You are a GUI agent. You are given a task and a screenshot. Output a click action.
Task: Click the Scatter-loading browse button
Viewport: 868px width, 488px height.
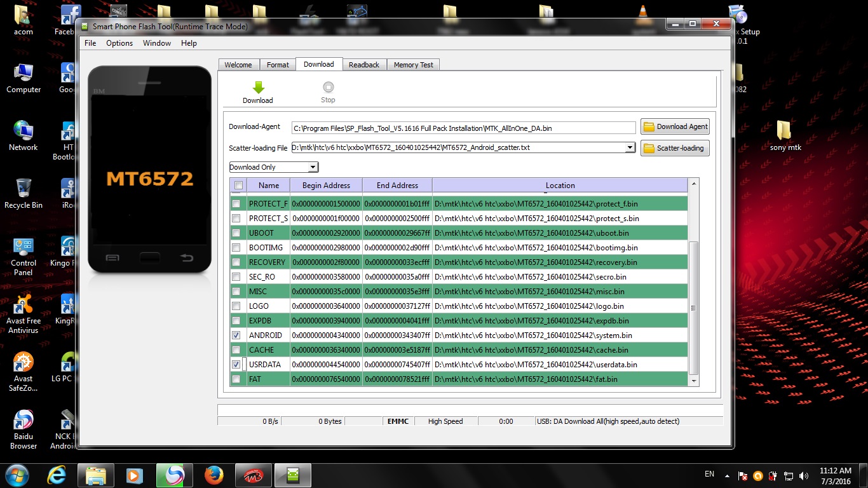[675, 148]
